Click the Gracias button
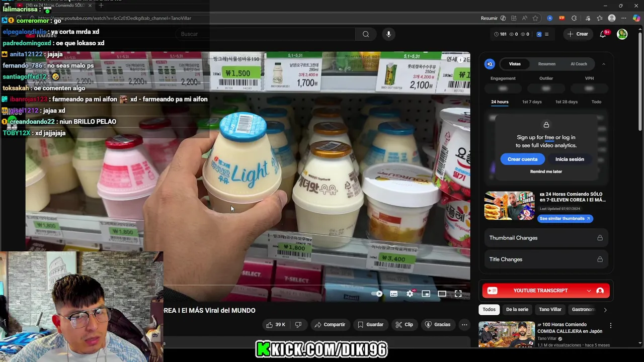Viewport: 644px width, 362px height. 438,325
